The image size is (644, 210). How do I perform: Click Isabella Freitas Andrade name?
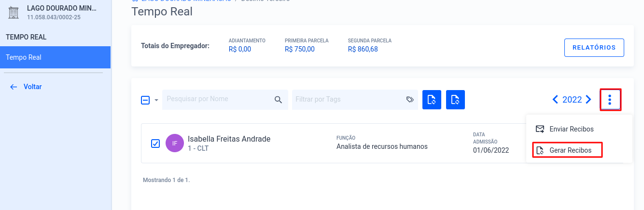click(x=229, y=139)
